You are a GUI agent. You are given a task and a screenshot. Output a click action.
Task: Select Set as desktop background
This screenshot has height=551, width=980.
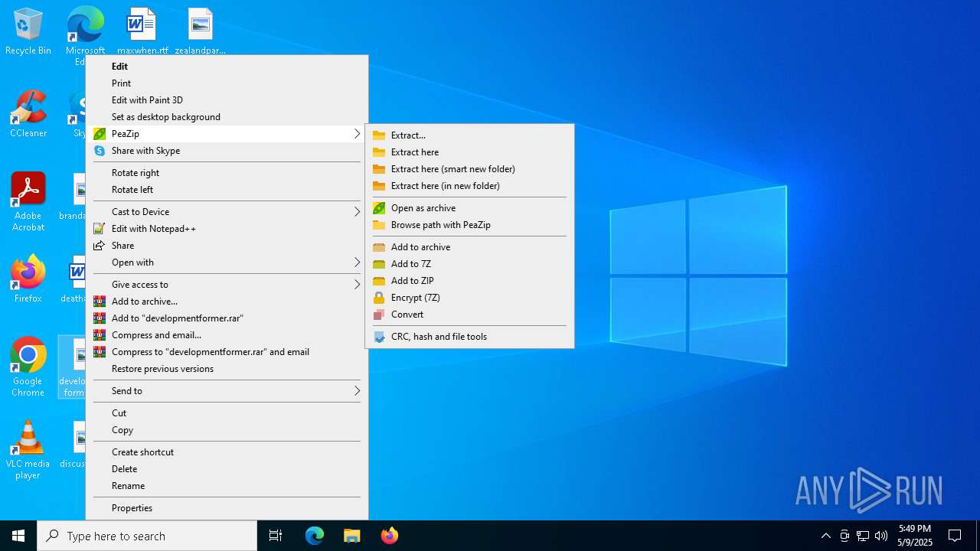click(227, 117)
